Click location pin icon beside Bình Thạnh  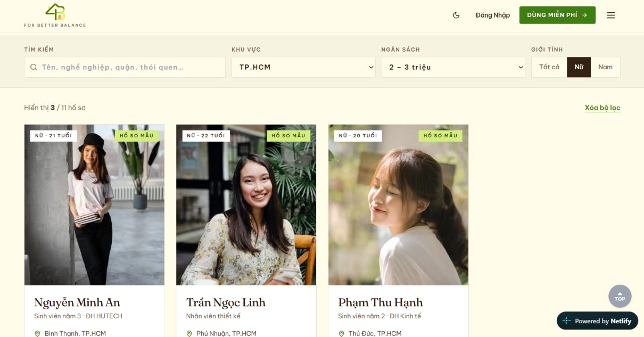click(x=37, y=334)
